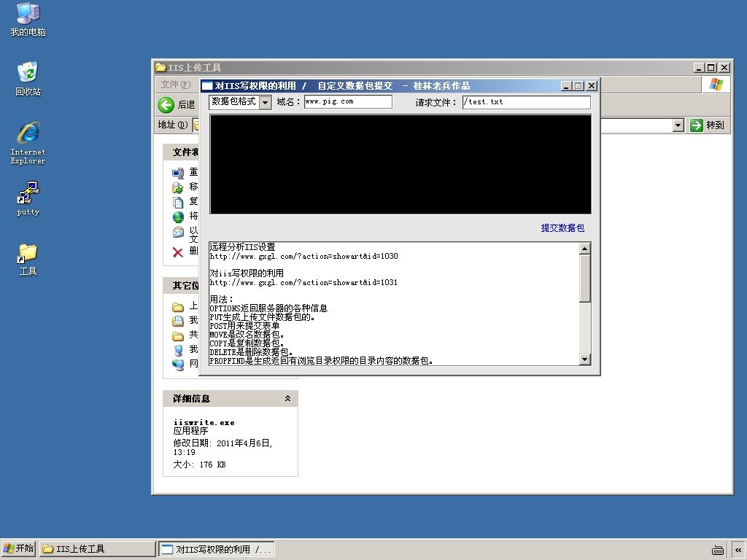Click the rename file task icon in sidebar
747x560 pixels.
point(178,174)
